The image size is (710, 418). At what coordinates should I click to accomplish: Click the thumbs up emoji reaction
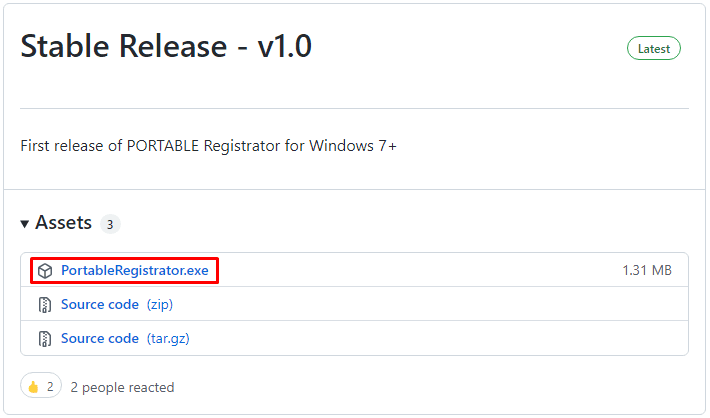coord(34,387)
